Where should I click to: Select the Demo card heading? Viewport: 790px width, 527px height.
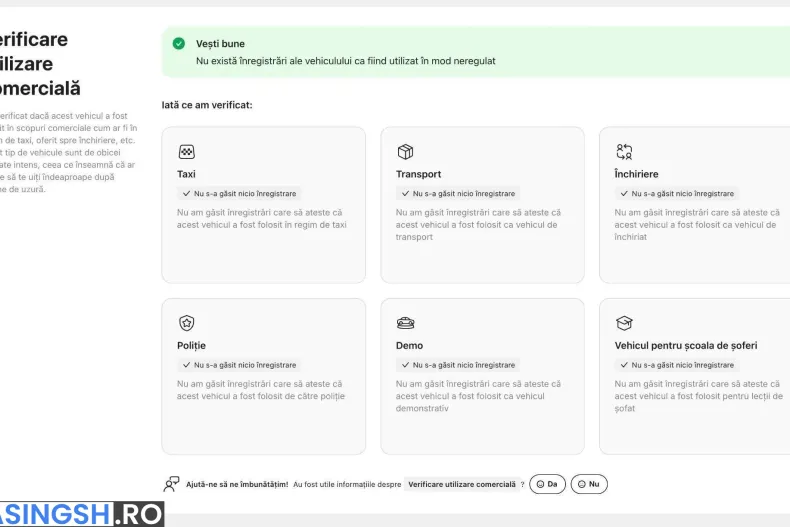tap(409, 346)
